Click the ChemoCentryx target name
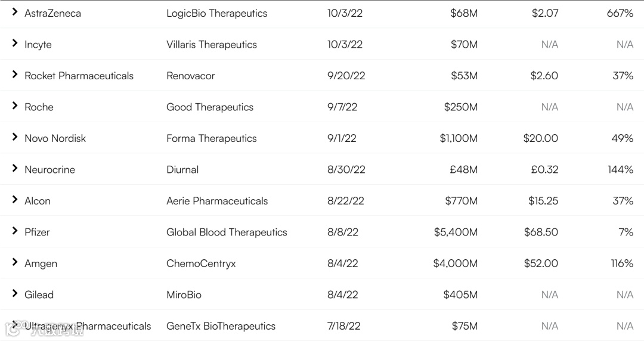Viewport: 644px width, 341px height. tap(201, 263)
